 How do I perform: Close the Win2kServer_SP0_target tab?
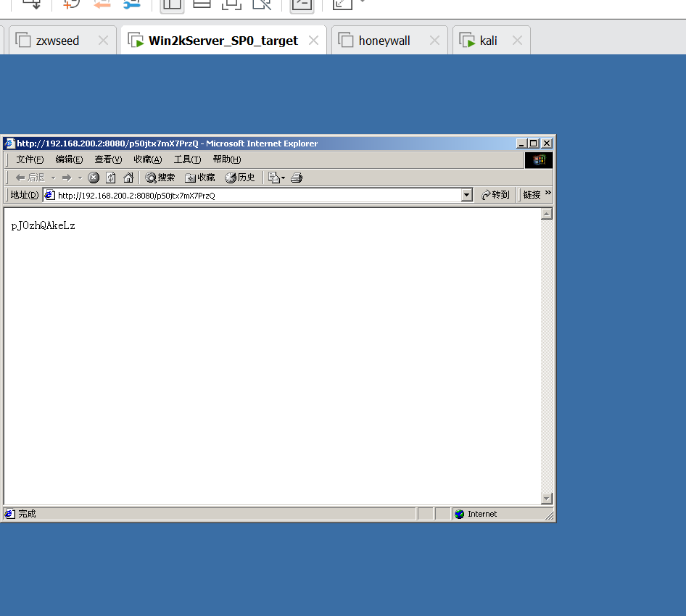coord(313,41)
